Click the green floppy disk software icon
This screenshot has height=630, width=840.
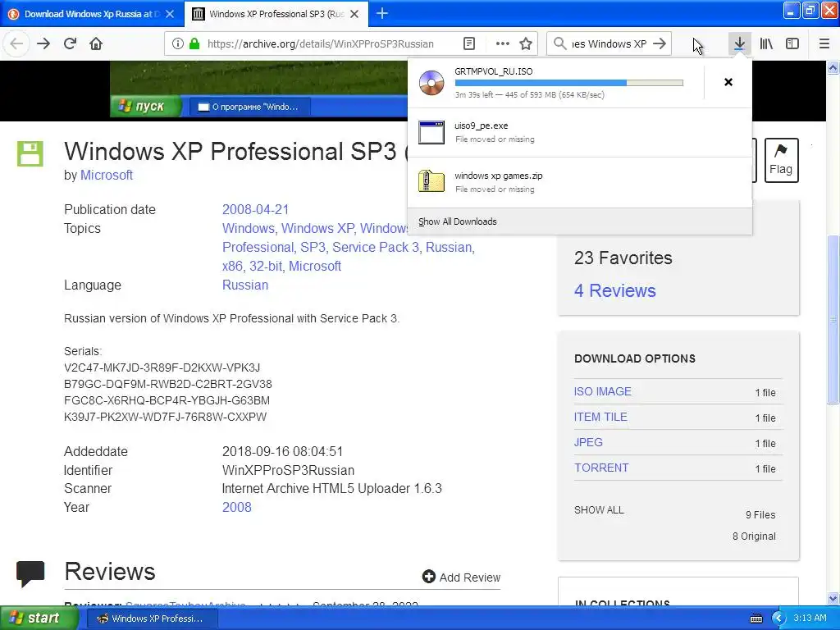tap(30, 153)
